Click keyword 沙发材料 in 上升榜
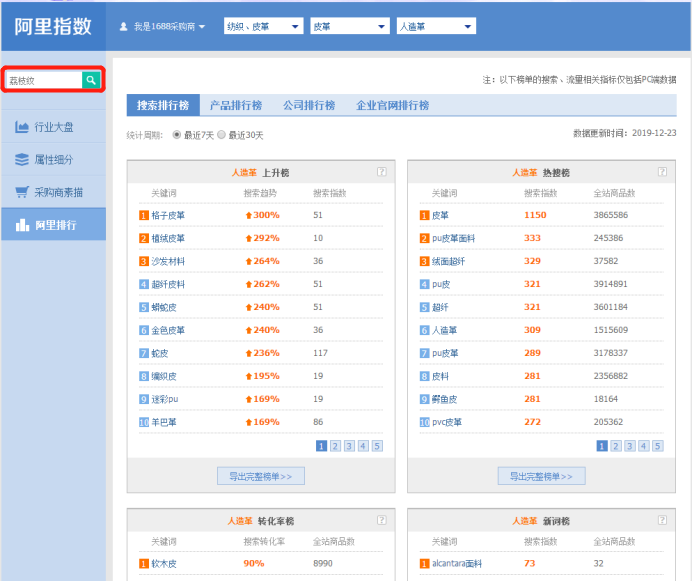 click(x=168, y=261)
